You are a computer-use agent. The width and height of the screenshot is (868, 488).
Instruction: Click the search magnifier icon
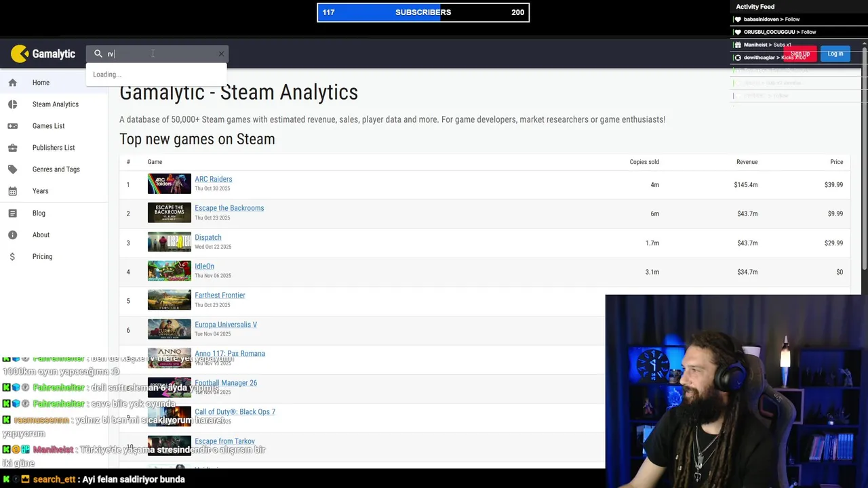(x=98, y=54)
